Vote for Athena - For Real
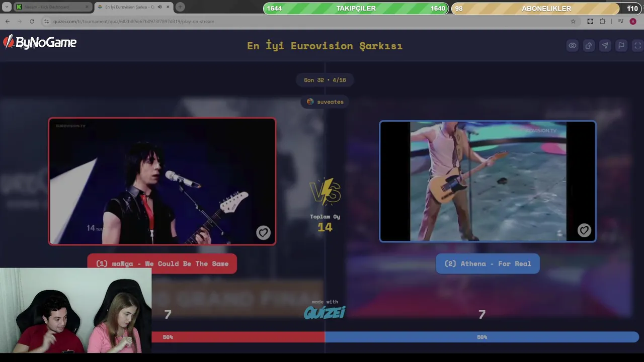 [488, 263]
